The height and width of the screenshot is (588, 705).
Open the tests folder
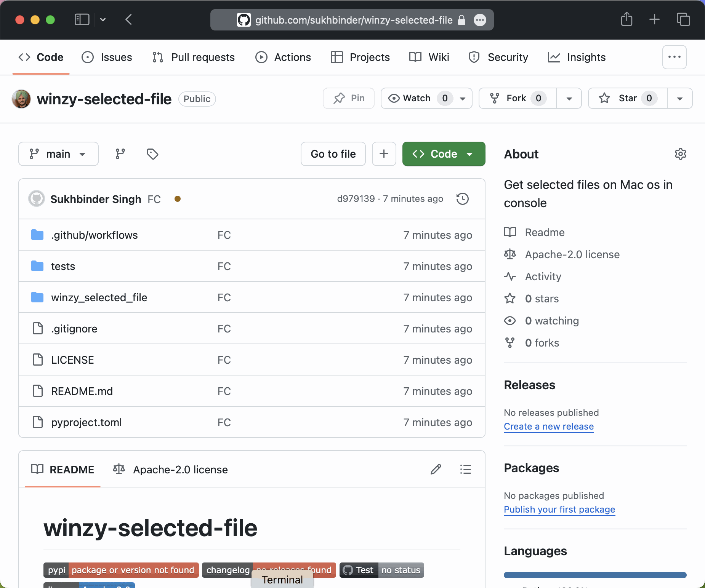coord(63,266)
